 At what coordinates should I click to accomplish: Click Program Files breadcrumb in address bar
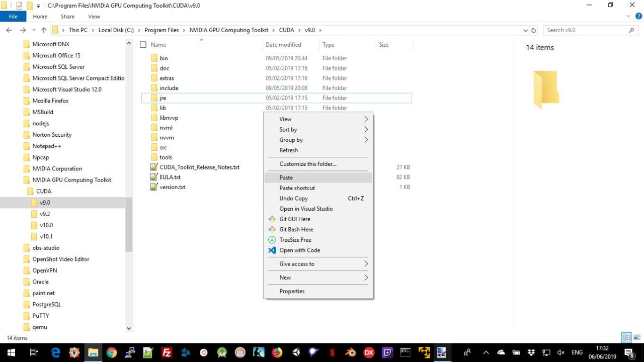click(162, 30)
